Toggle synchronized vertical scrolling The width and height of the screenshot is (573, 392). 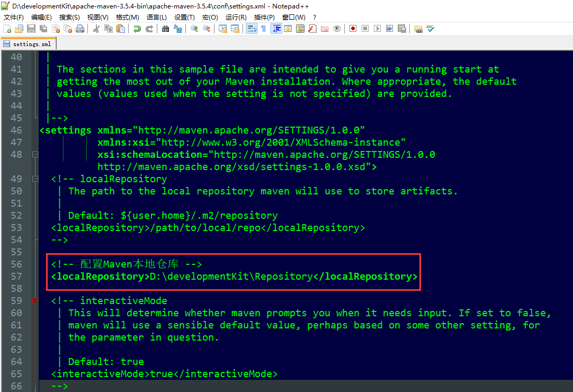tap(223, 29)
